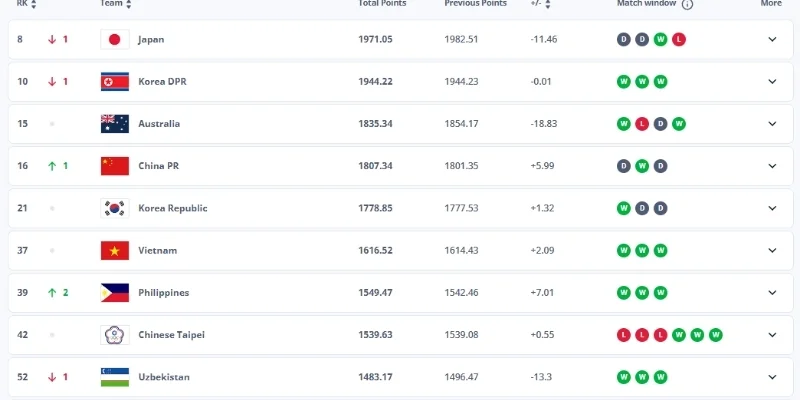Click the Chinese Taipei emblem icon
Screen dimensions: 800x400
click(x=114, y=335)
